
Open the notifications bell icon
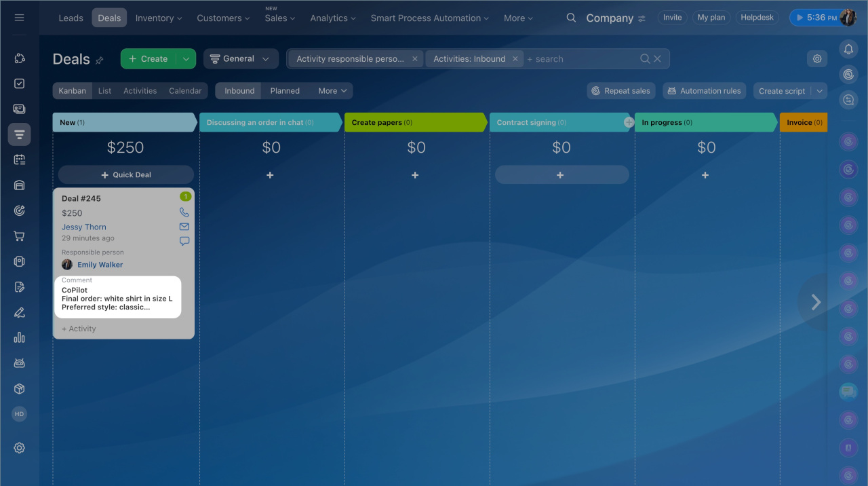click(x=848, y=49)
